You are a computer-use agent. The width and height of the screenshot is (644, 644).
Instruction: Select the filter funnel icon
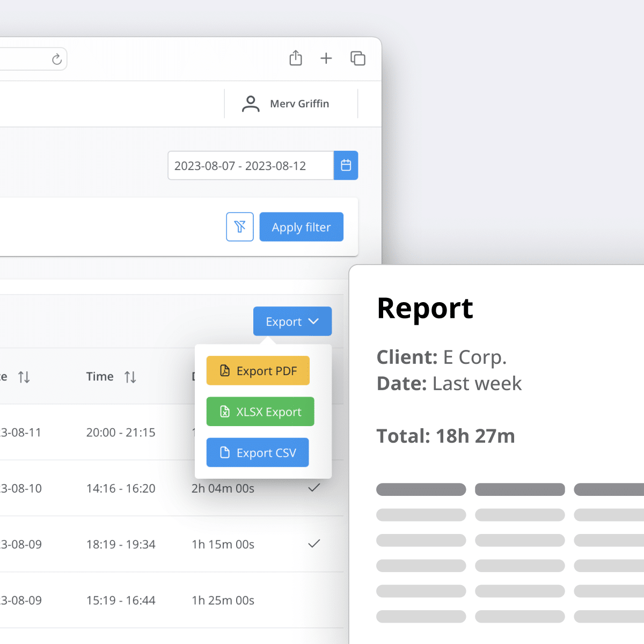point(240,226)
